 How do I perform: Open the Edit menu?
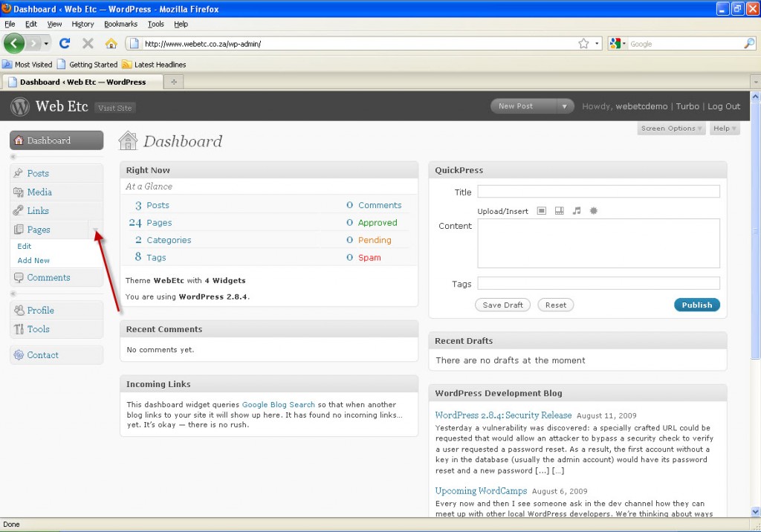pyautogui.click(x=31, y=24)
